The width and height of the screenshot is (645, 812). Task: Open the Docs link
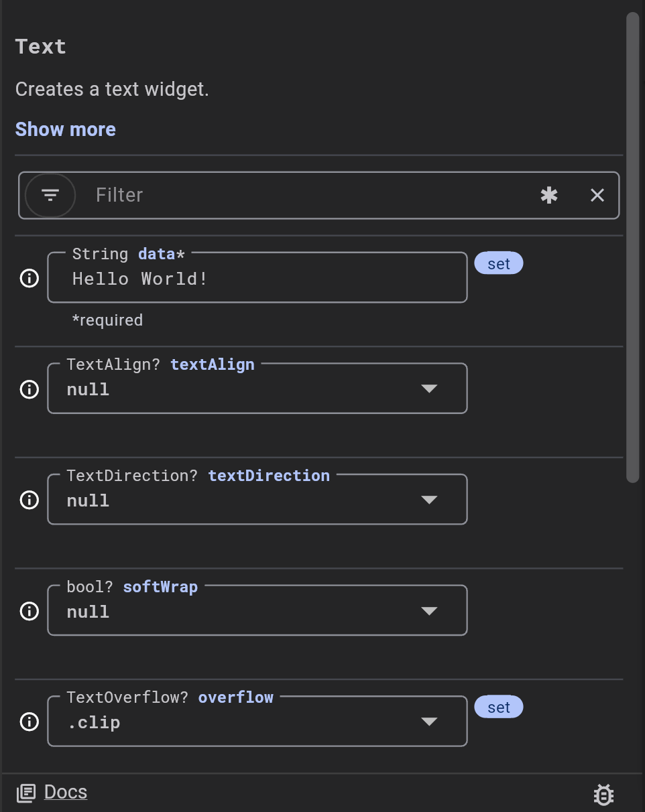point(65,793)
